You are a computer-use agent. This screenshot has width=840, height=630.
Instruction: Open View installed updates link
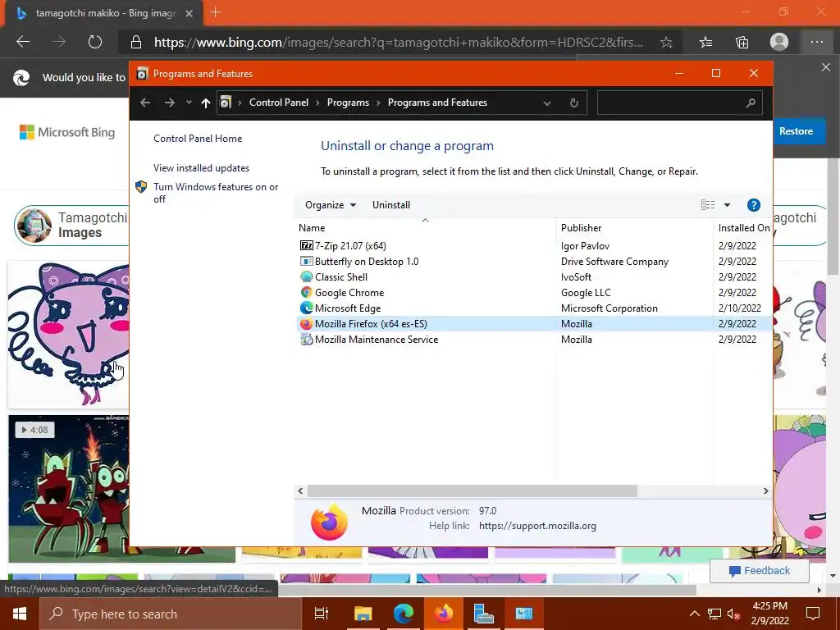coord(202,167)
